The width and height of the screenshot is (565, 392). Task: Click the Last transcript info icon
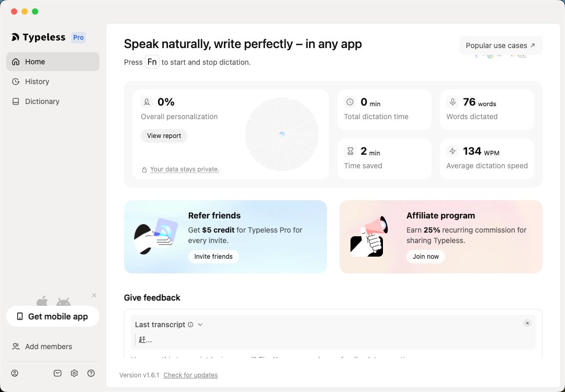[190, 325]
